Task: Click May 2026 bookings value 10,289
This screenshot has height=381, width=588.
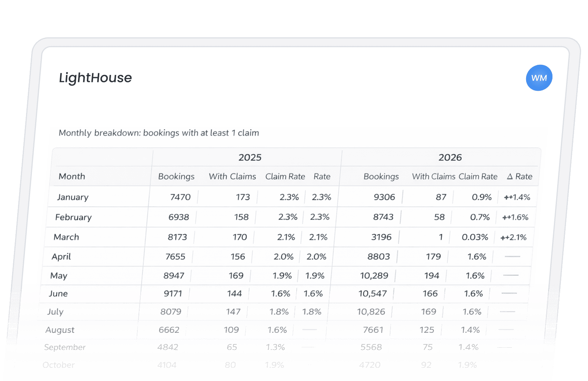Action: pos(374,276)
